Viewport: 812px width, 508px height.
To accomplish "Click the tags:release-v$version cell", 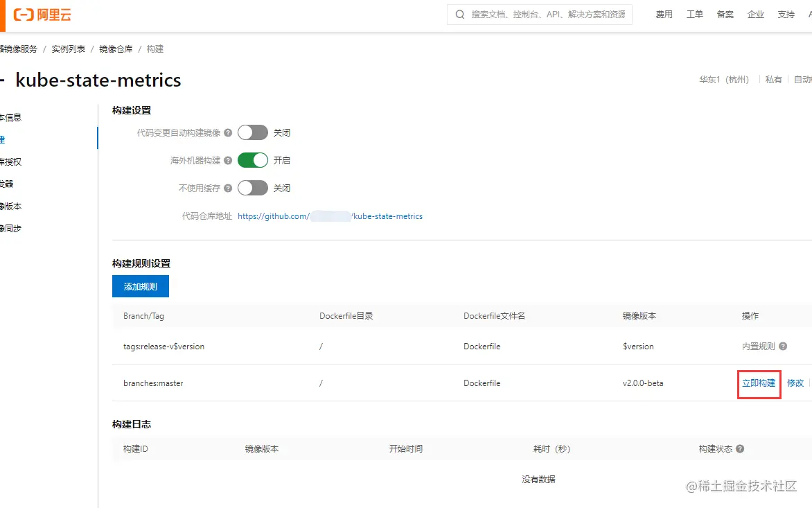I will 164,347.
